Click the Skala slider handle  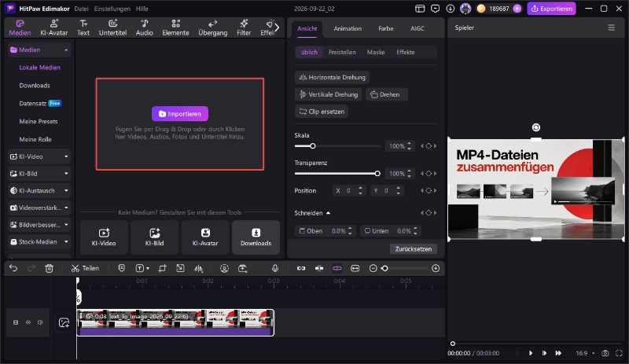tap(312, 146)
